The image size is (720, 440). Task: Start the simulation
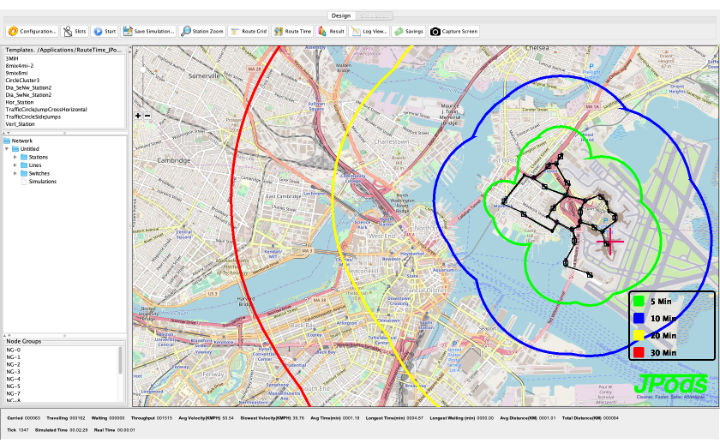[x=105, y=31]
